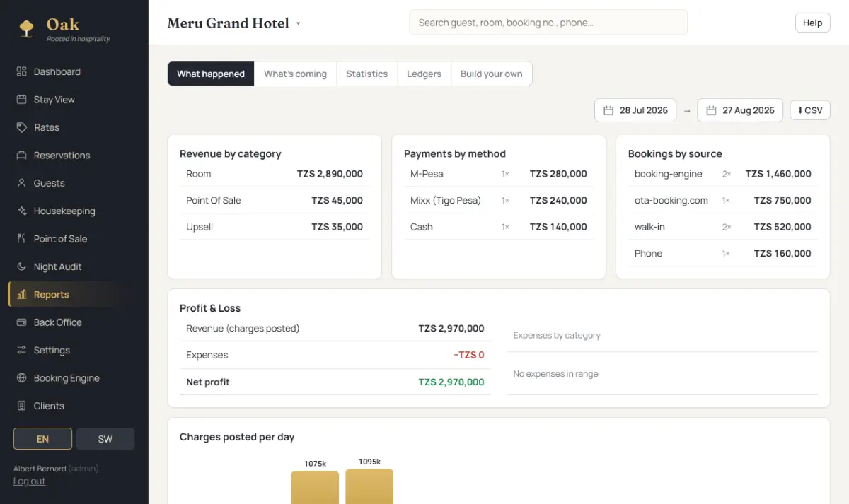Click the Back Office wallet icon
The image size is (849, 504).
point(21,322)
